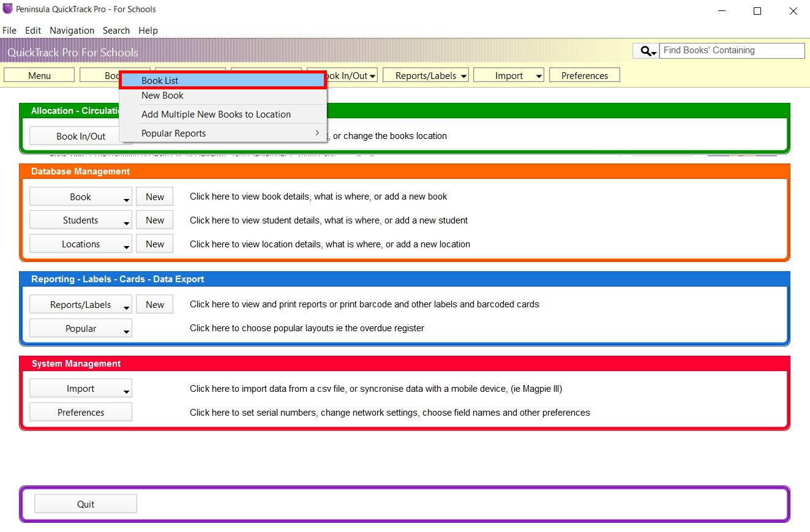The image size is (810, 532).
Task: Open the Search menu
Action: click(x=116, y=31)
